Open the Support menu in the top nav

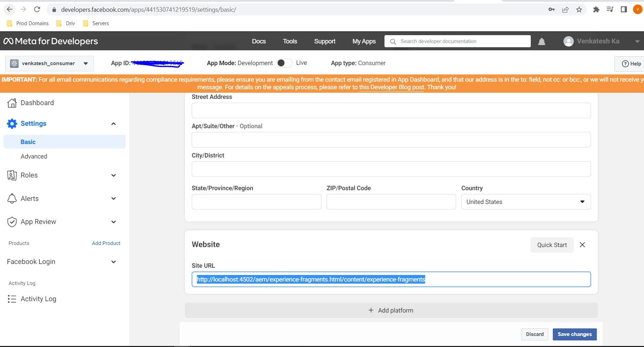(325, 41)
